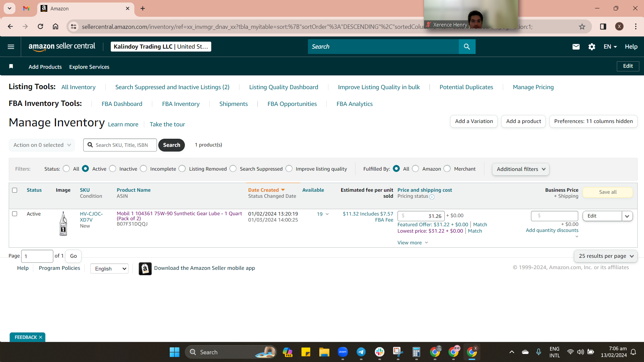Close the FEEDBACK tab with X
The height and width of the screenshot is (362, 644).
41,337
